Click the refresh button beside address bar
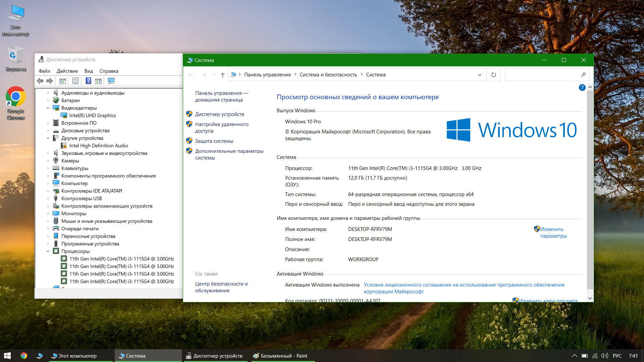 [493, 75]
